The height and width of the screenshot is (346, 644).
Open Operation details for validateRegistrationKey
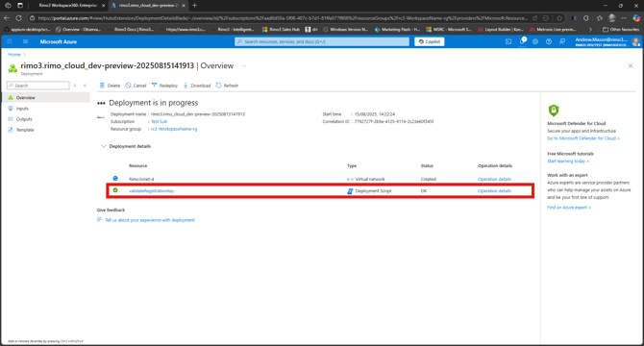(494, 191)
